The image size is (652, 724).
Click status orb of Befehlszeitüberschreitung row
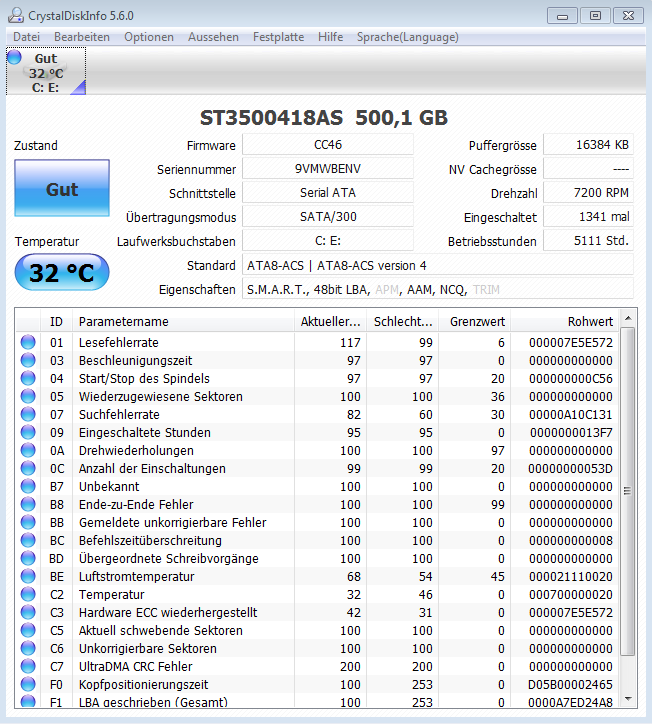[28, 540]
